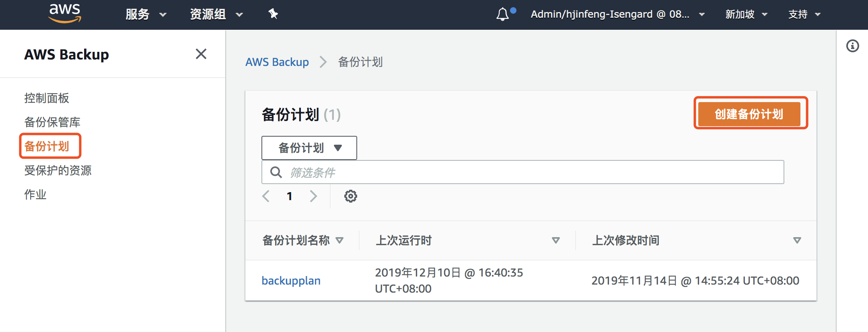
Task: Click the pushpin shortcut icon
Action: (273, 14)
